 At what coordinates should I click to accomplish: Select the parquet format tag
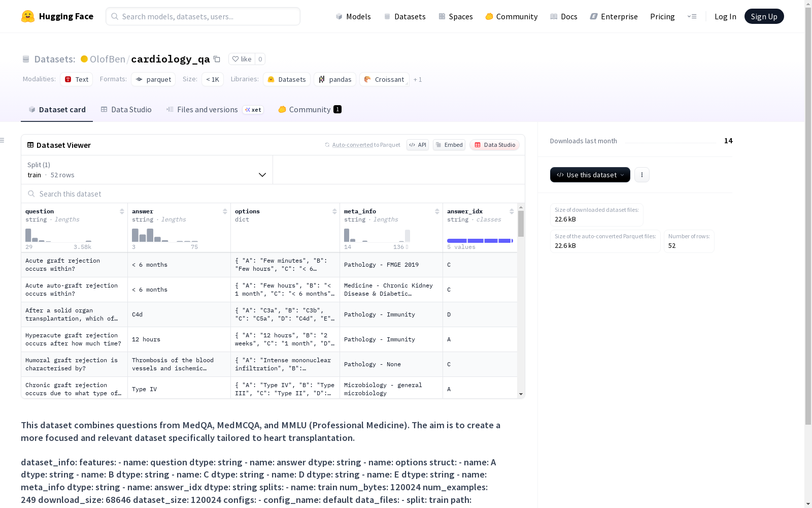tap(153, 79)
